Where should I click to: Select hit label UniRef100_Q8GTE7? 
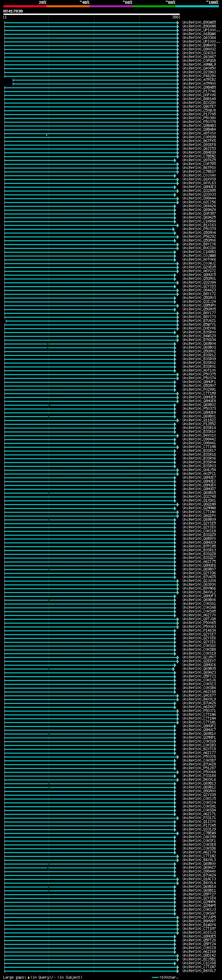tap(199, 106)
